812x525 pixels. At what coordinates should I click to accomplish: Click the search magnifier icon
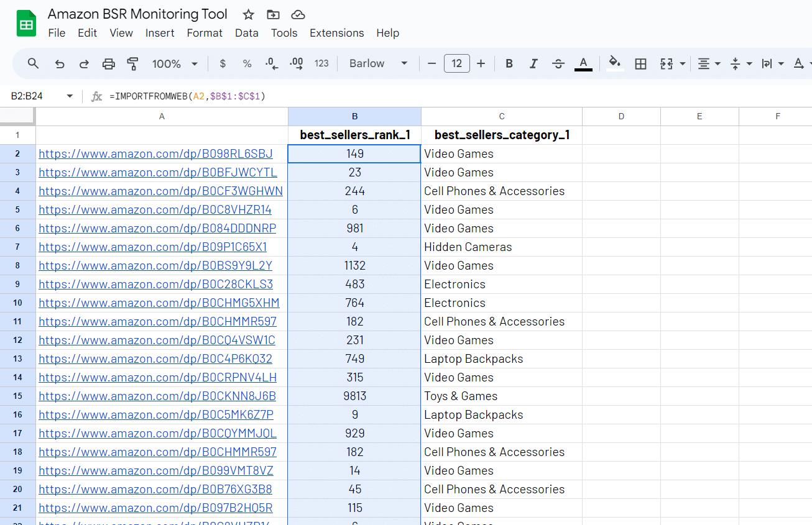pos(34,63)
